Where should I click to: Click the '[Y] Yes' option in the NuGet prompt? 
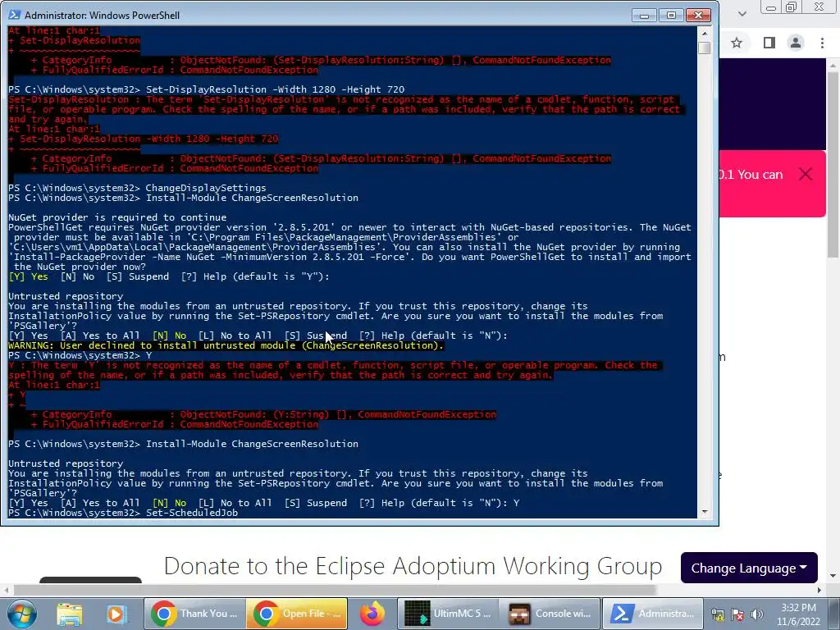(x=29, y=276)
